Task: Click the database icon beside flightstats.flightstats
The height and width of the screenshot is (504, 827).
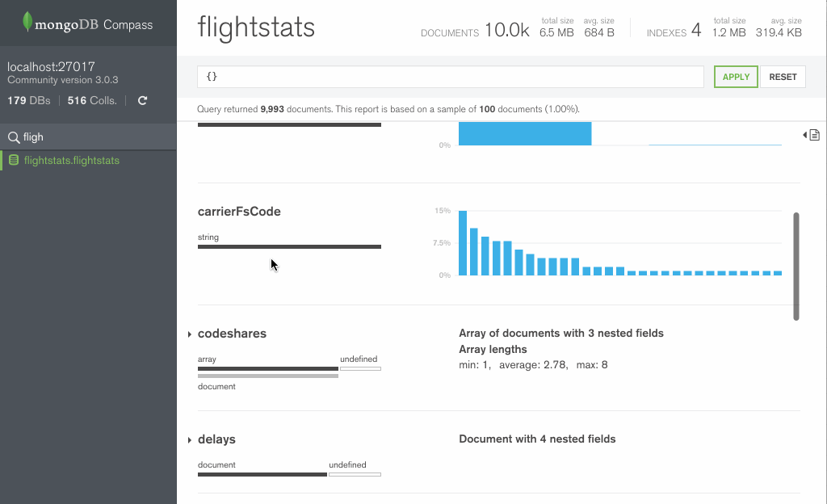Action: 14,160
